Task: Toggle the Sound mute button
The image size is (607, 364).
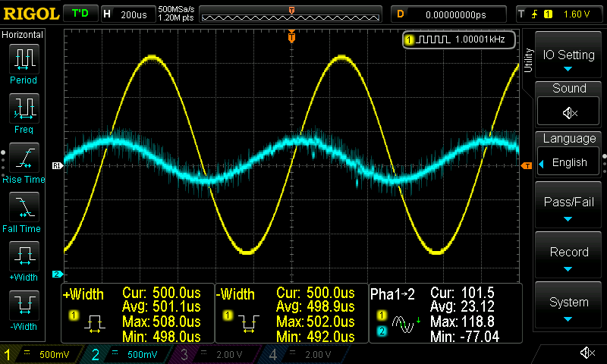Action: (569, 113)
